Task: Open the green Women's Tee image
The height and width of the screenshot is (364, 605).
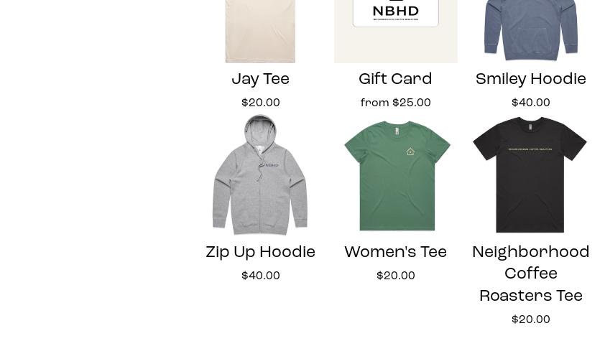Action: tap(395, 174)
